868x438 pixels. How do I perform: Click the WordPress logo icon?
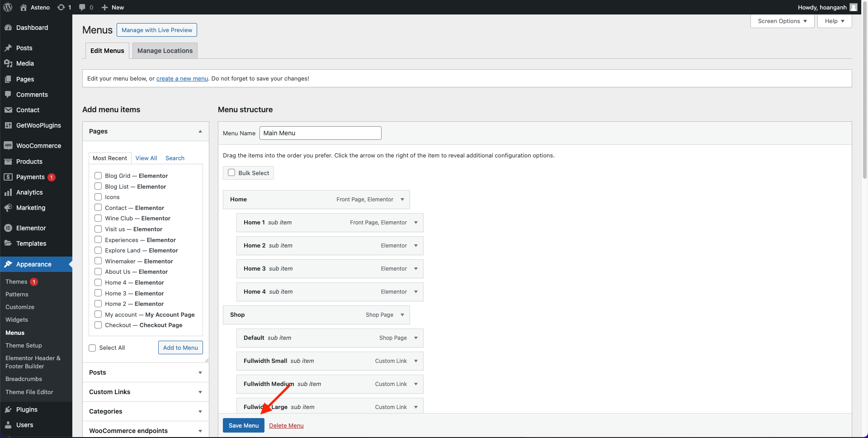coord(8,7)
